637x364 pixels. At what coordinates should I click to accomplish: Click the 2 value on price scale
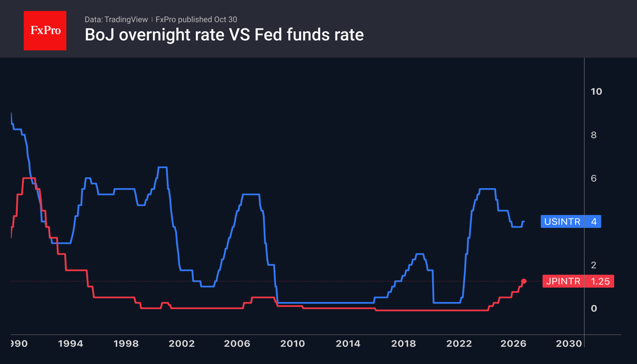coord(593,265)
